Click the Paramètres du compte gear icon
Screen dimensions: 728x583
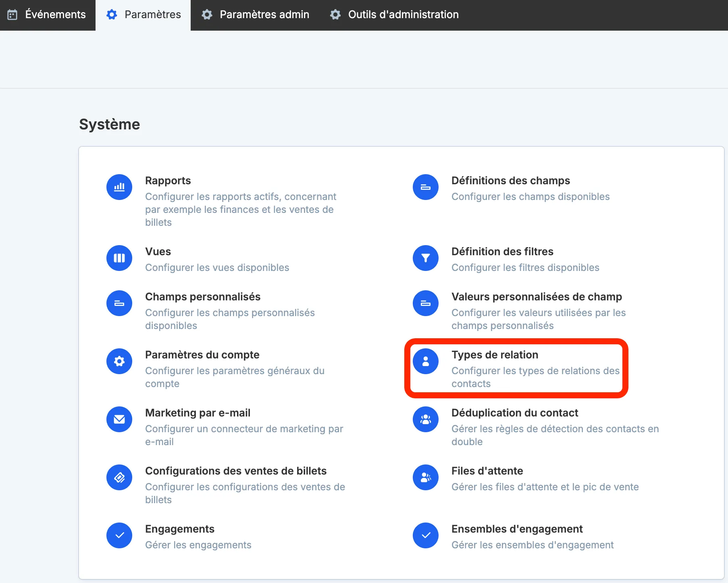[x=119, y=361]
